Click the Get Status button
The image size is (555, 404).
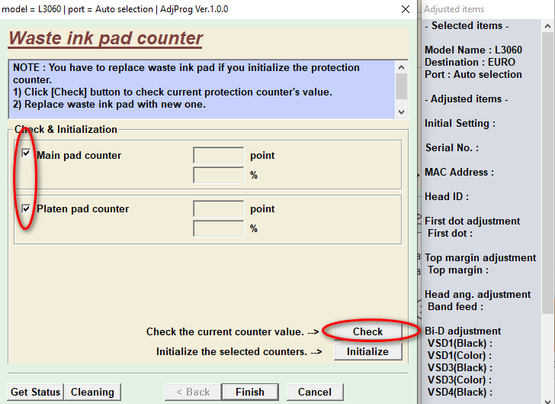pos(35,392)
